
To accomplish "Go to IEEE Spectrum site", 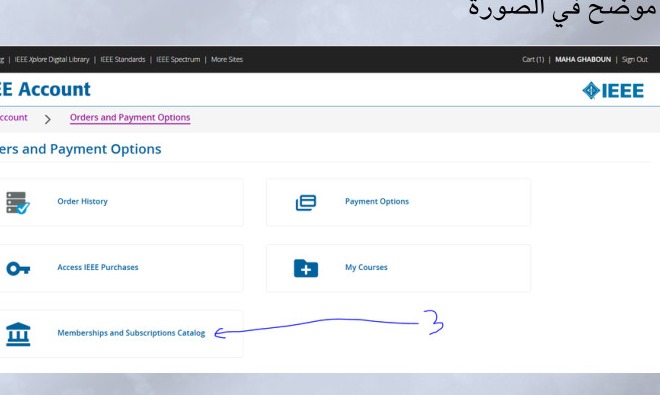I will click(178, 59).
